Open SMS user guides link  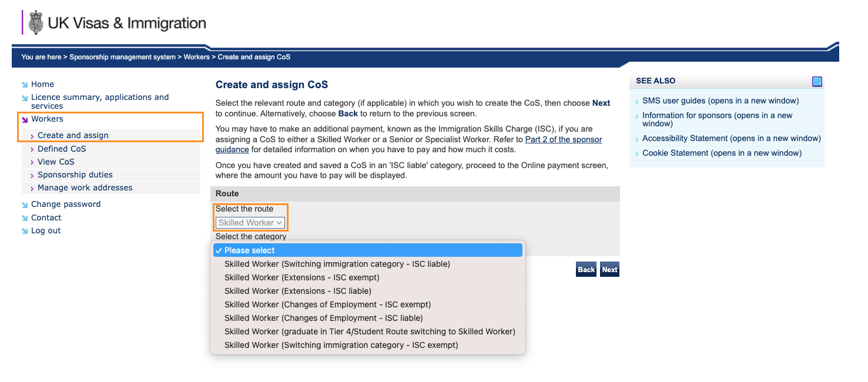pyautogui.click(x=720, y=100)
